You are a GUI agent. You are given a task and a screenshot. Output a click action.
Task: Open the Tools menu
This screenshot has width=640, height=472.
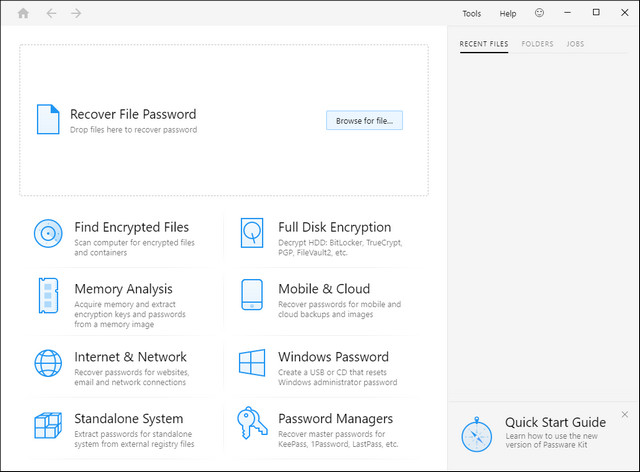coord(471,13)
